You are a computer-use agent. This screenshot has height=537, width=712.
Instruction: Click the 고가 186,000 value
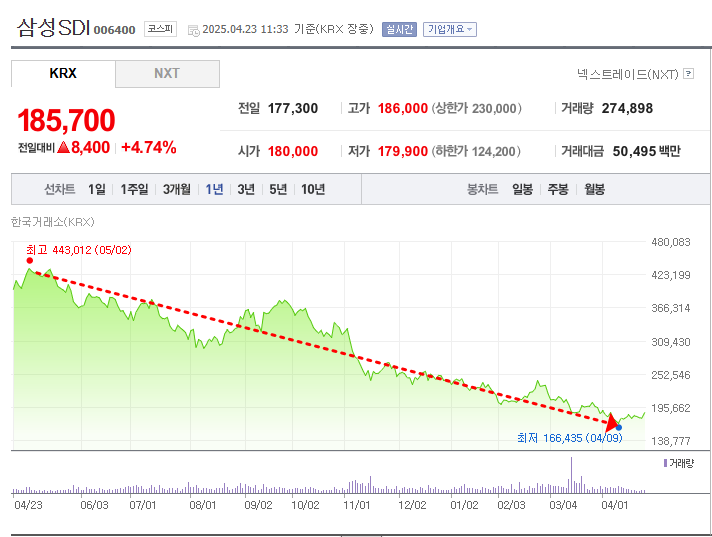403,108
